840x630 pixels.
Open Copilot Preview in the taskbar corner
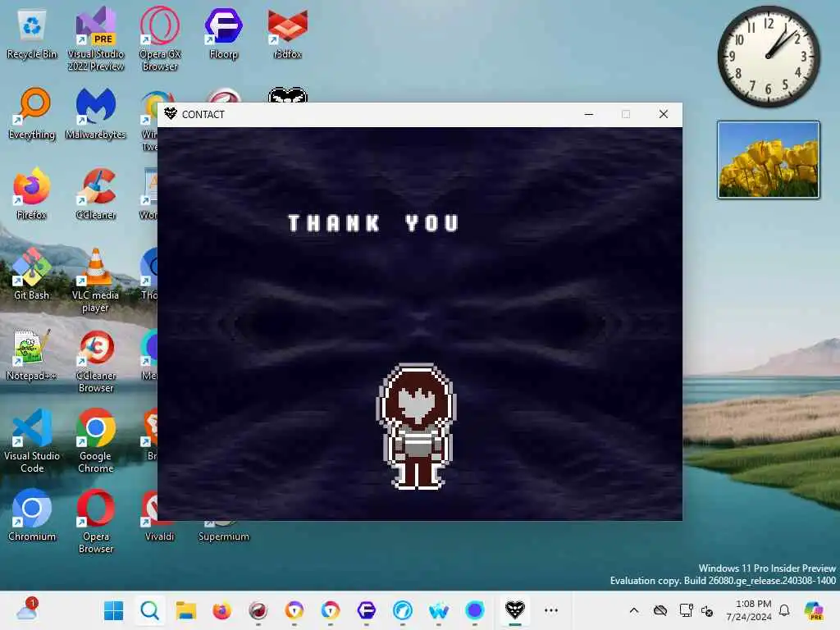click(x=814, y=610)
